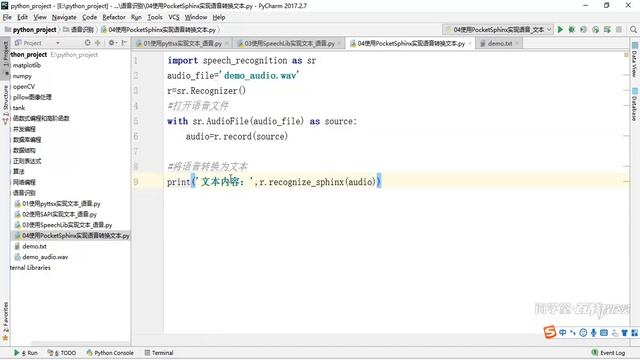Click the Sogou S input method icon
Screen dimensions: 640x360
(x=550, y=332)
